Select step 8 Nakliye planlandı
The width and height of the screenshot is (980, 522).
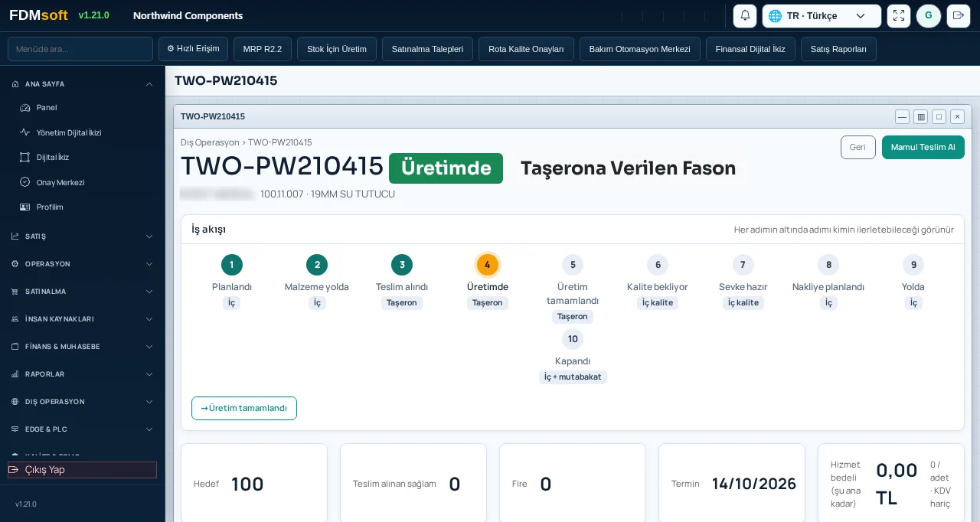coord(828,265)
